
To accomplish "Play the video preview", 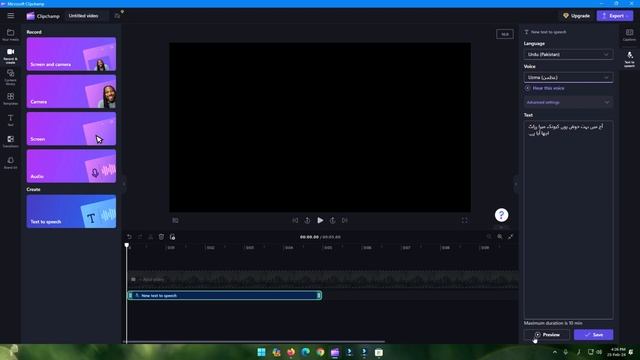I will click(x=320, y=220).
